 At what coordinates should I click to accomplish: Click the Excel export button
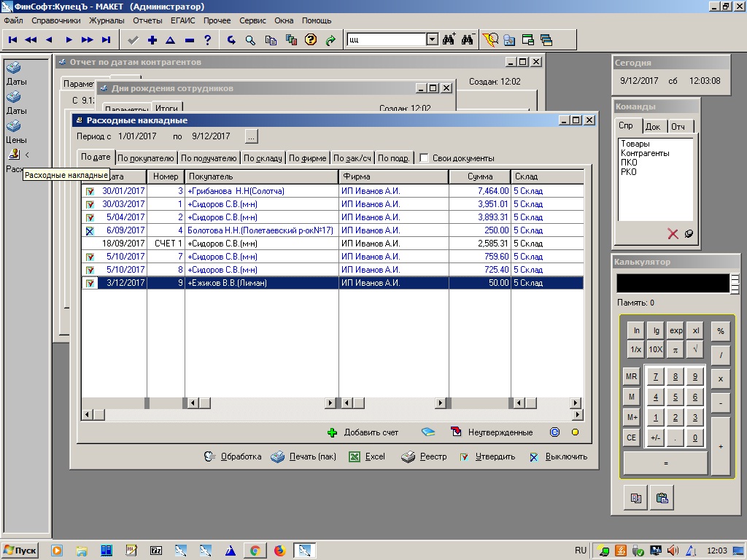pos(367,457)
